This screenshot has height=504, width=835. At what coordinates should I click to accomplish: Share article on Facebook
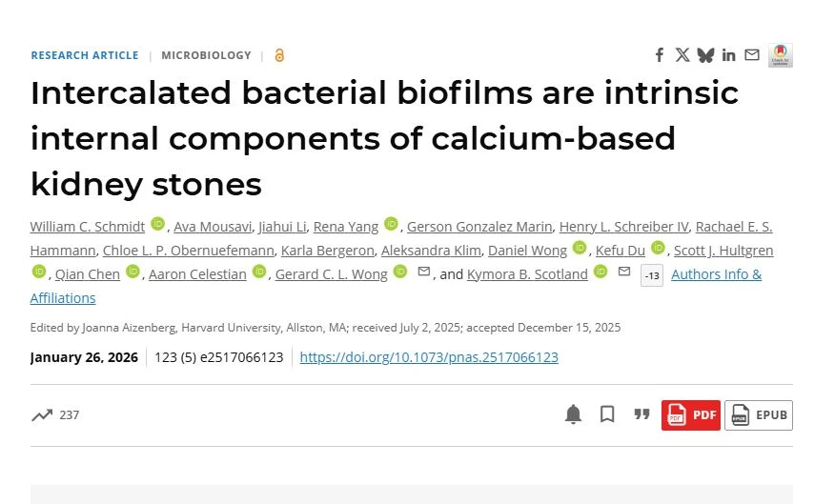659,55
